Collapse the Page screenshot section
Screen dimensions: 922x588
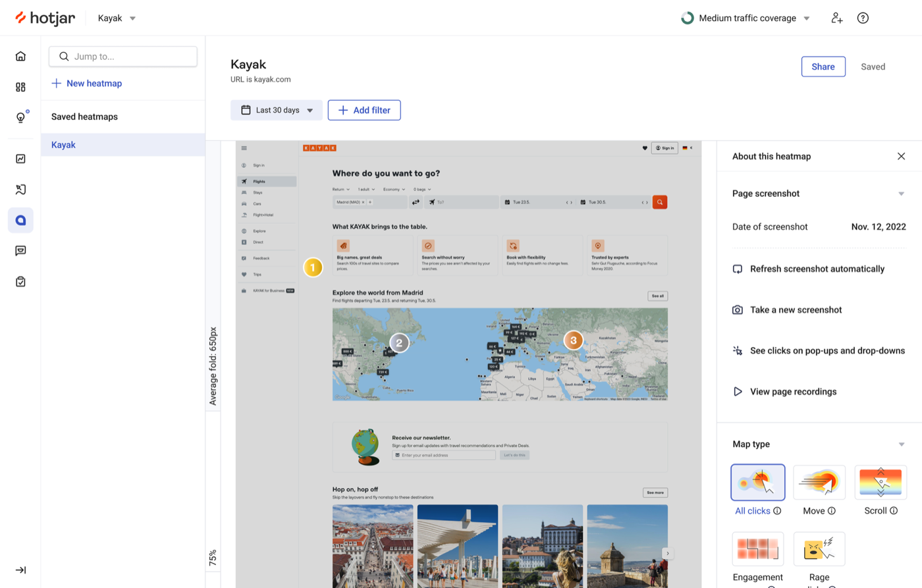[901, 194]
